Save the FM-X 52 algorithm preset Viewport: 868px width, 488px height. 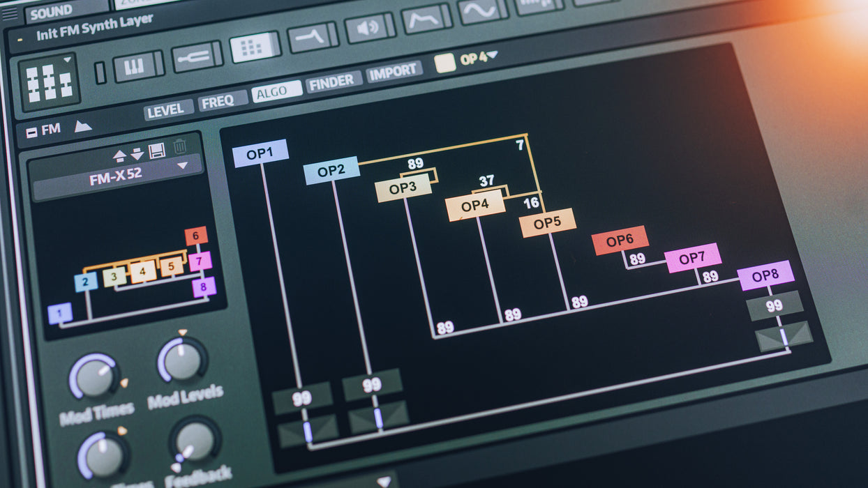[x=157, y=150]
